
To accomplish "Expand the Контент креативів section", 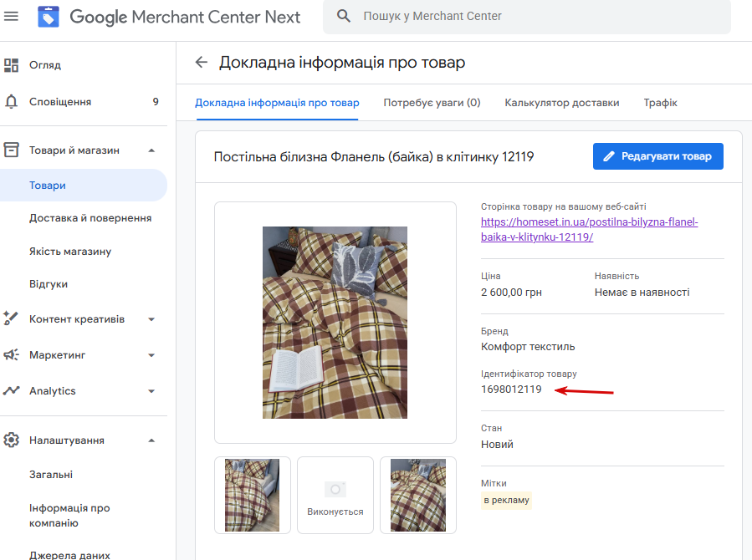I will click(x=151, y=319).
